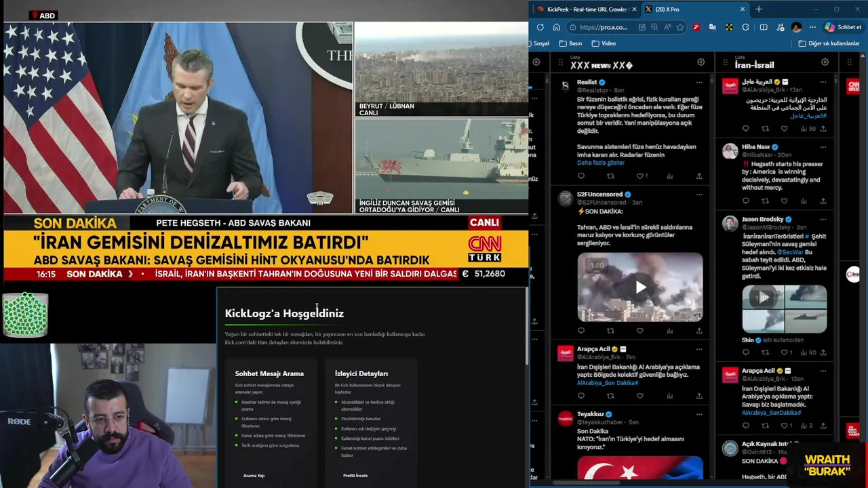Open Copilot 'Sohbet et' button
868x488 pixels.
(x=844, y=27)
